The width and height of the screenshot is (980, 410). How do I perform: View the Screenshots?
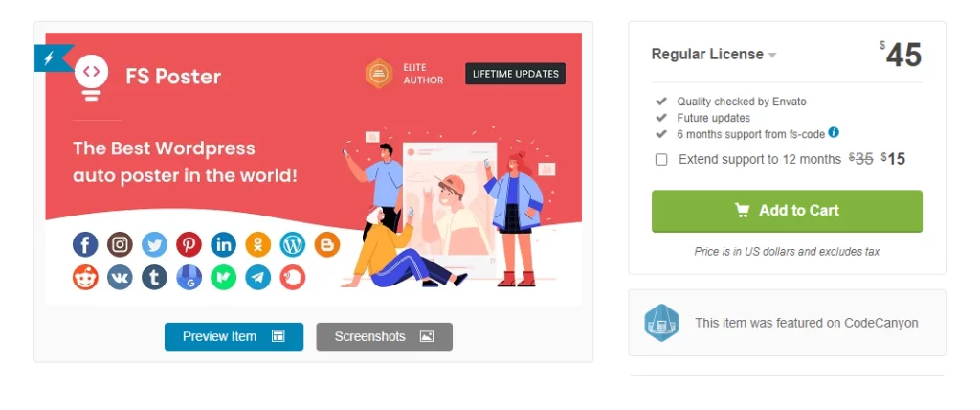(385, 337)
